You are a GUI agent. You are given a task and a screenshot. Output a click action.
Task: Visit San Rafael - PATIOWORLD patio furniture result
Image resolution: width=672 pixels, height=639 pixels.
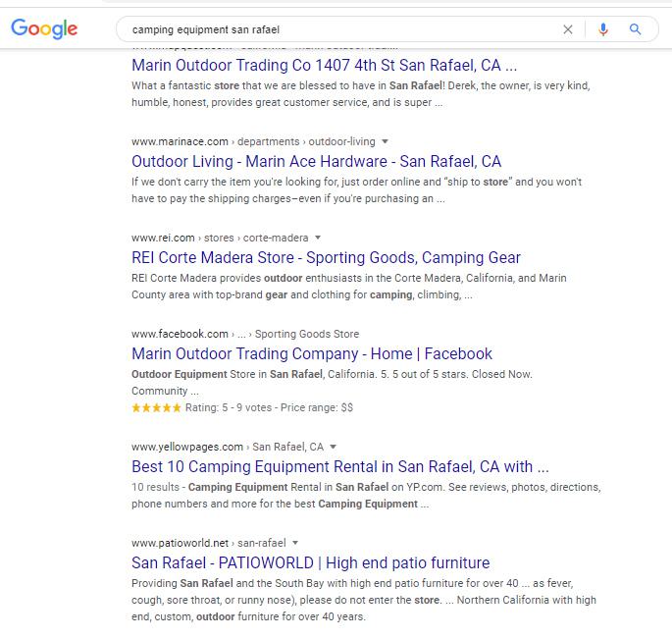(310, 563)
